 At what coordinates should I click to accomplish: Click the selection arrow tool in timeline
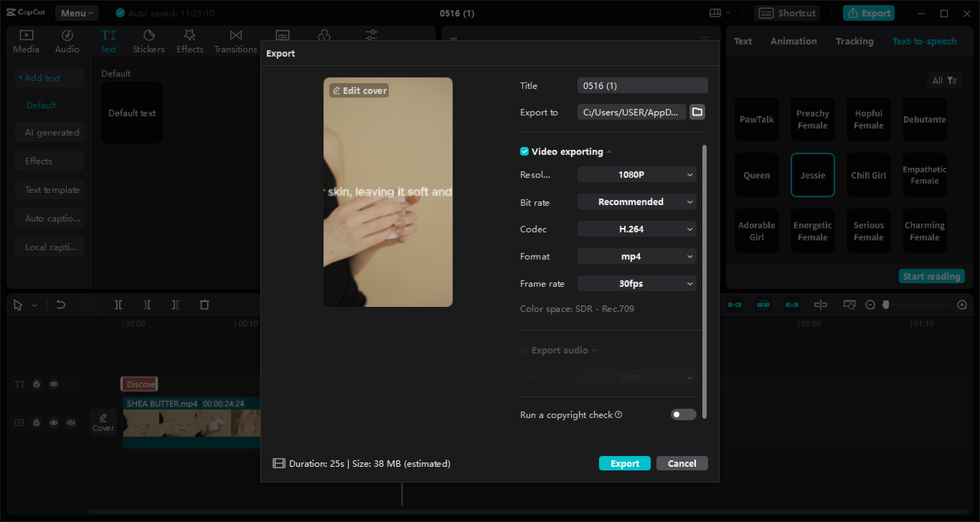18,305
